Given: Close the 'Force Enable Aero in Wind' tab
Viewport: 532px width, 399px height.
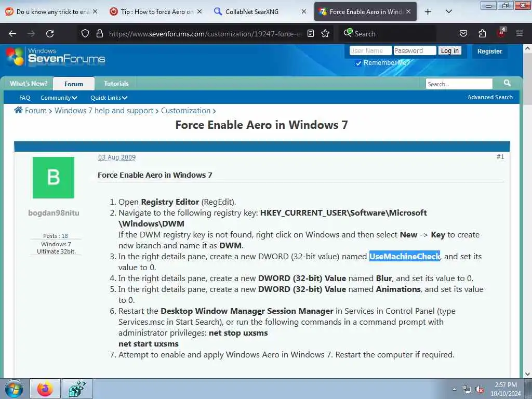Looking at the screenshot, I should (408, 11).
